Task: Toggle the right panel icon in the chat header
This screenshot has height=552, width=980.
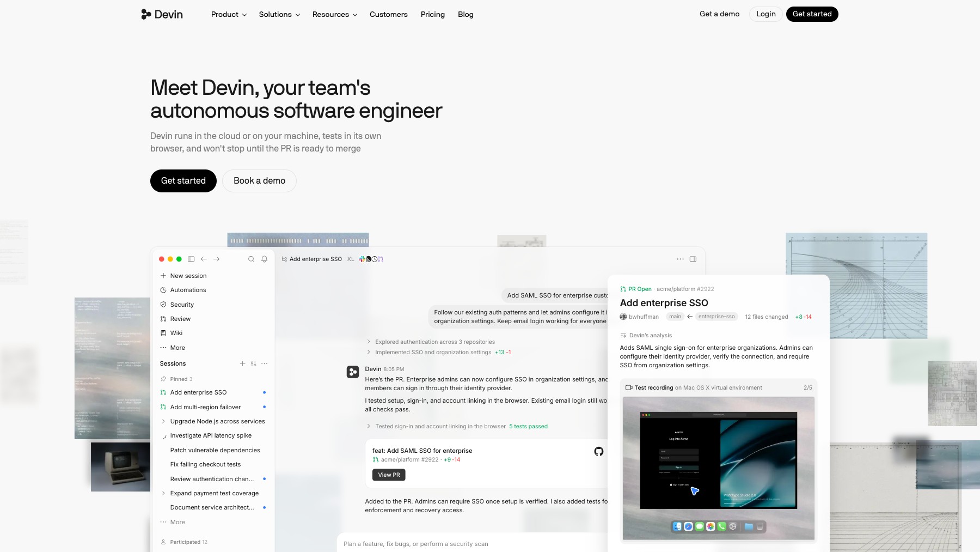Action: tap(693, 259)
